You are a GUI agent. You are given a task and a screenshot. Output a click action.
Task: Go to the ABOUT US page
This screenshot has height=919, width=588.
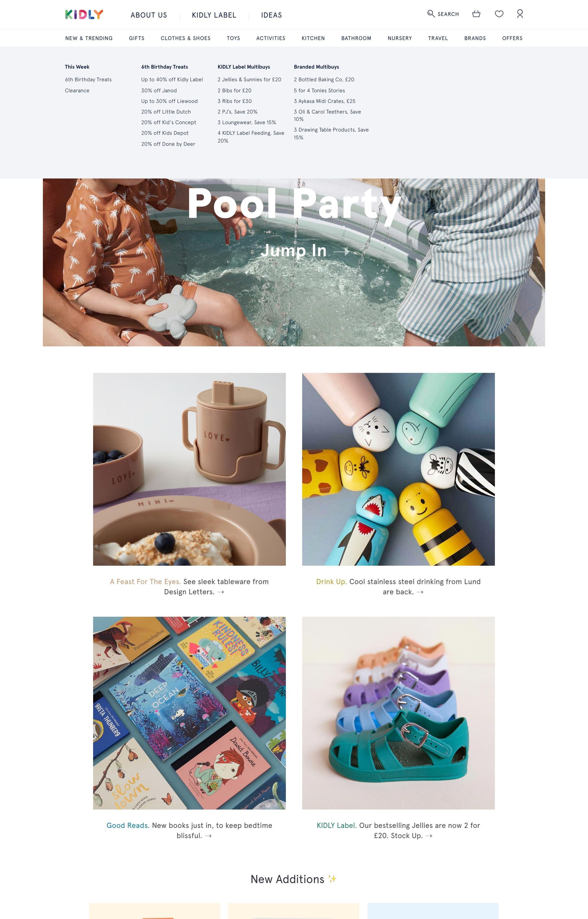coord(149,15)
